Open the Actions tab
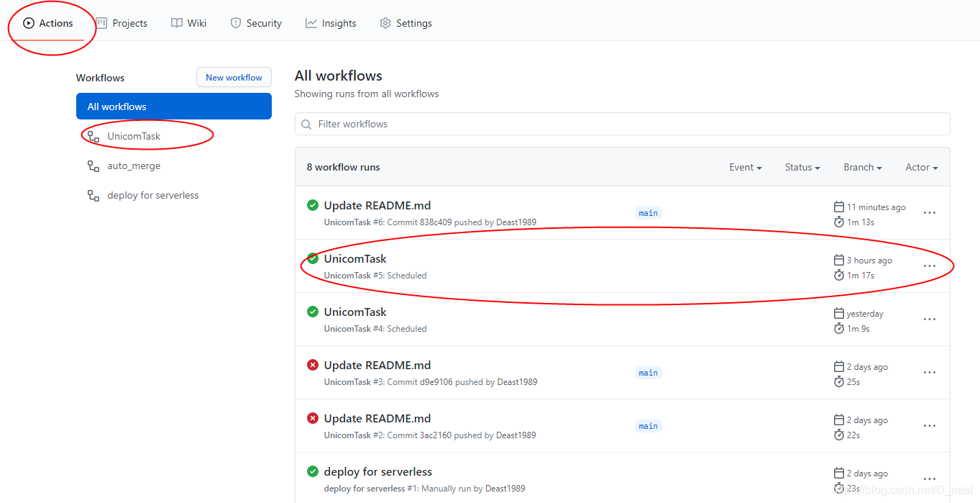 coord(48,23)
